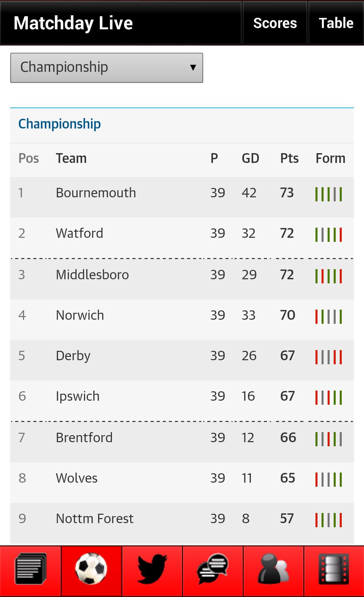Tap the football icon in bottom bar

tap(91, 569)
